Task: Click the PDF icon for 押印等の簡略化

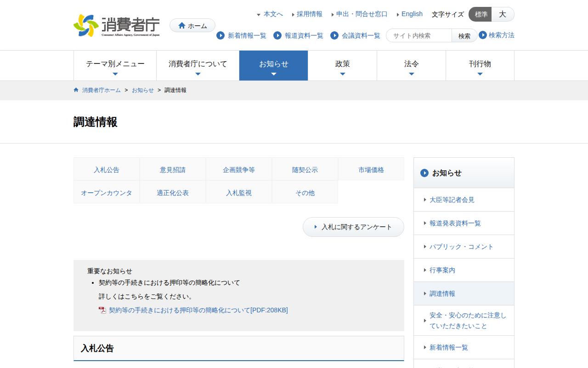Action: tap(102, 310)
